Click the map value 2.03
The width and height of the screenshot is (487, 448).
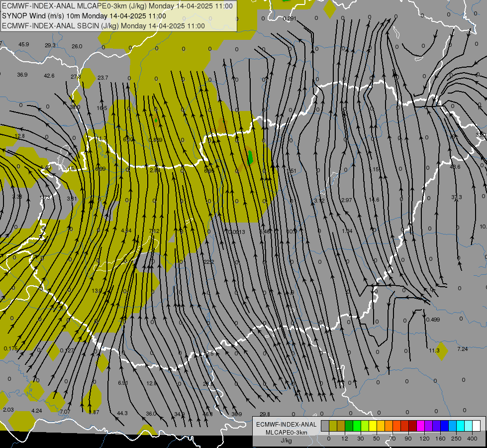8,410
